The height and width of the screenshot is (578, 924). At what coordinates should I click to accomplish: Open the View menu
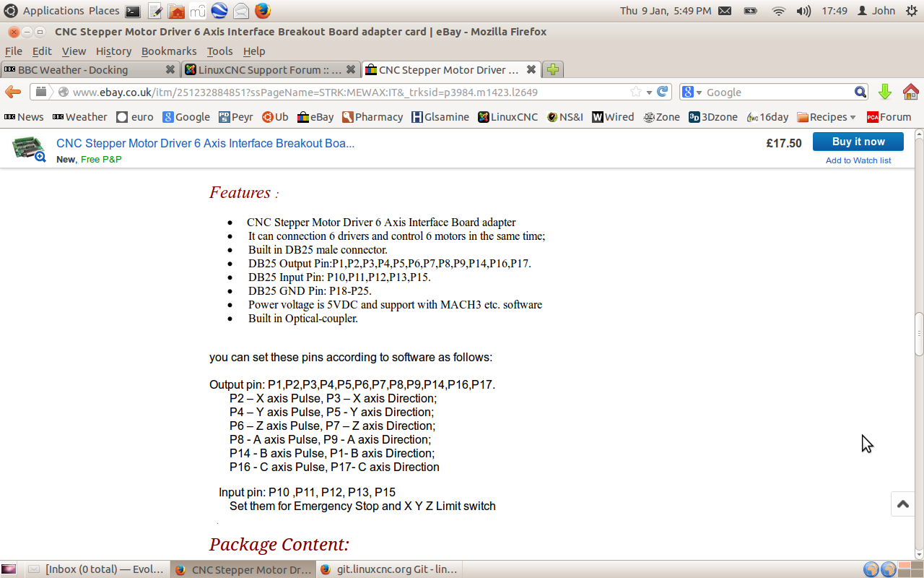74,51
